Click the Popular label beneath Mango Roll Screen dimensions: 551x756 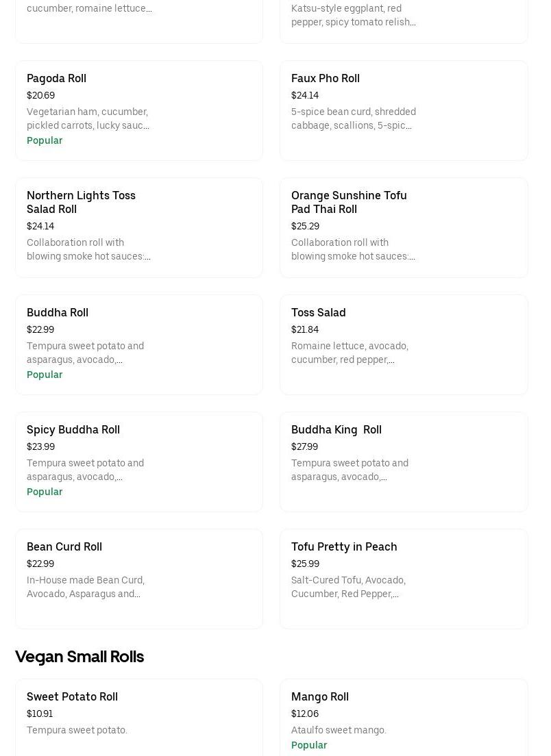(309, 746)
